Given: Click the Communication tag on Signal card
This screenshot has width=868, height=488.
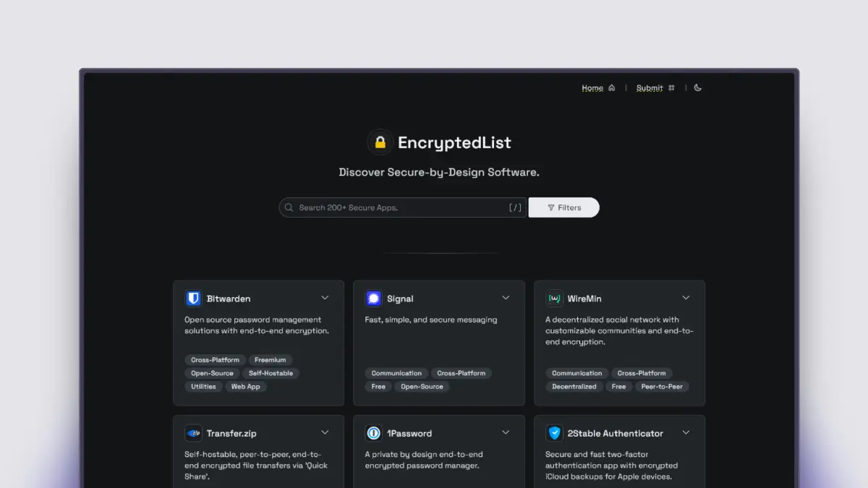Looking at the screenshot, I should point(396,373).
